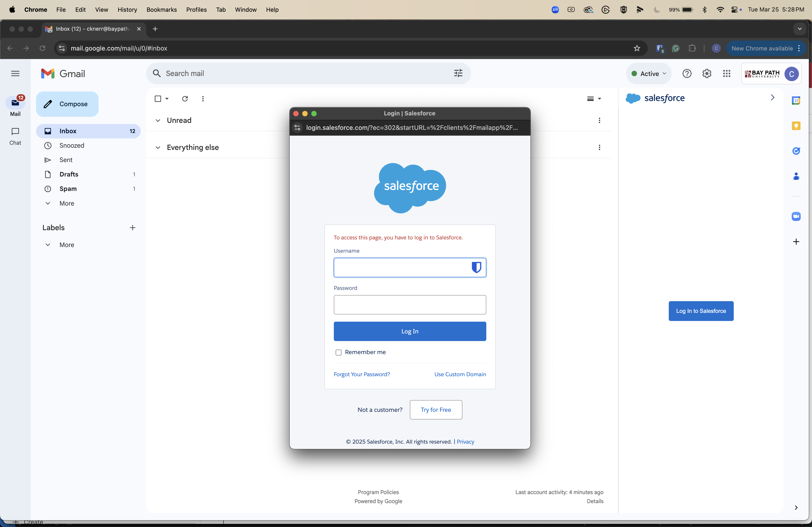Follow the Forgot Your Password link

coord(362,374)
